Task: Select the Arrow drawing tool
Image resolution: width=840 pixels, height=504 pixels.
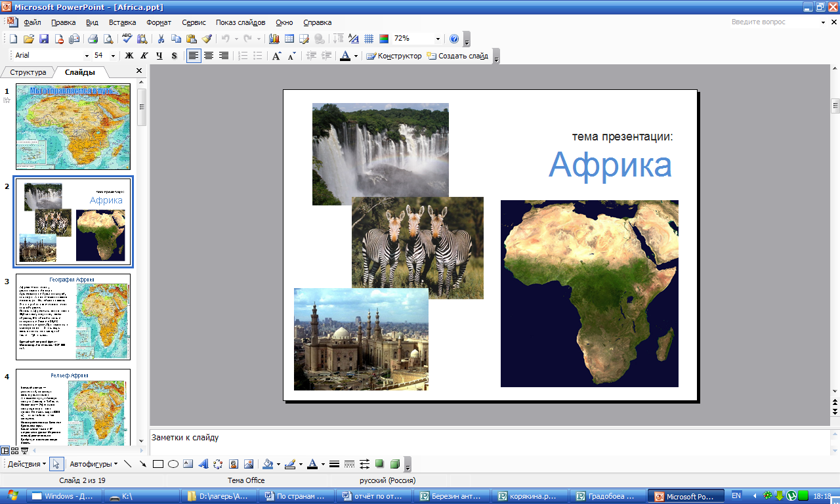Action: point(143,464)
